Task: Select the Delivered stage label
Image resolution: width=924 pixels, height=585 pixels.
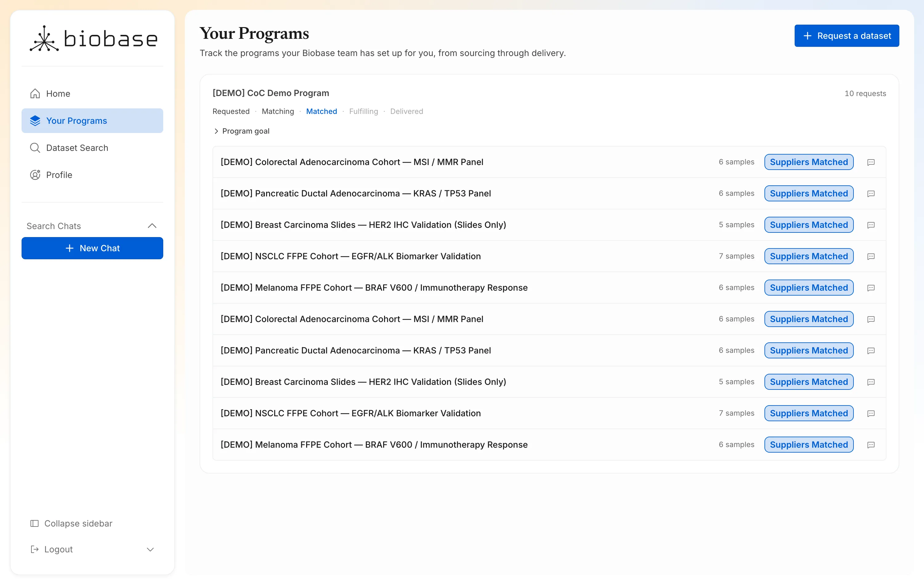Action: 406,111
